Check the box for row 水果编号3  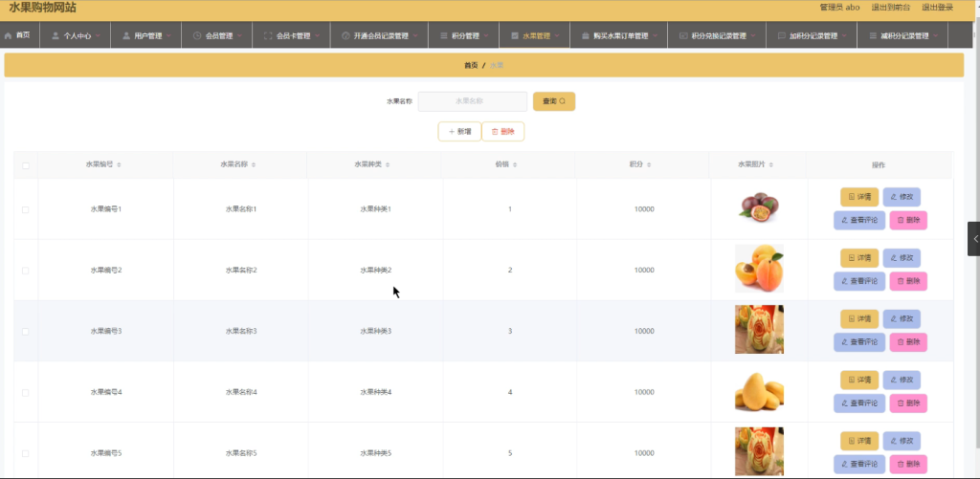tap(26, 332)
